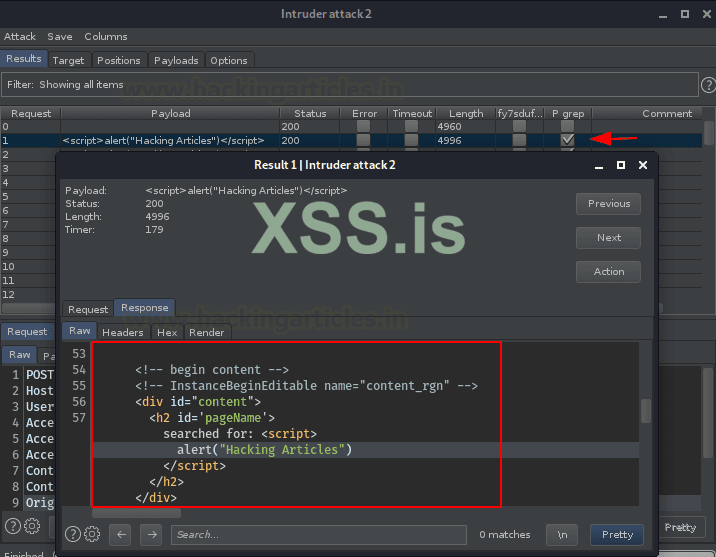Open settings gear at bottom-left of attack window
Viewport: 716px width, 557px height.
[x=32, y=526]
